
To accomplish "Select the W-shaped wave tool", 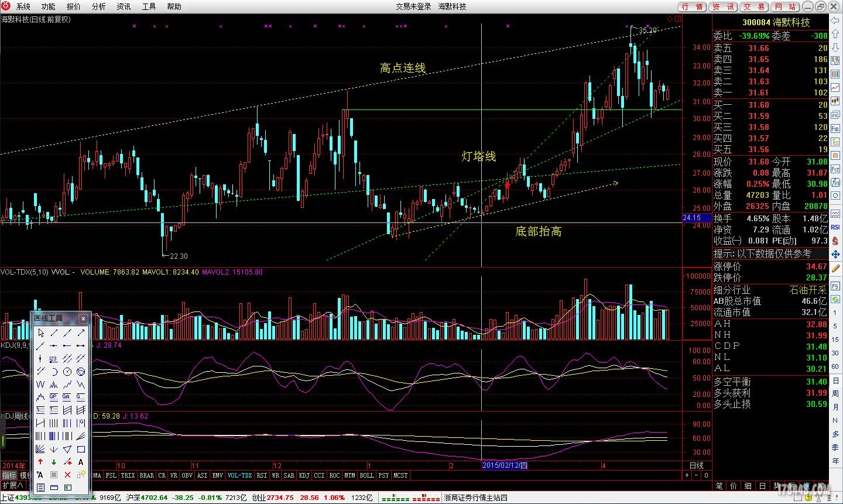I will [41, 385].
